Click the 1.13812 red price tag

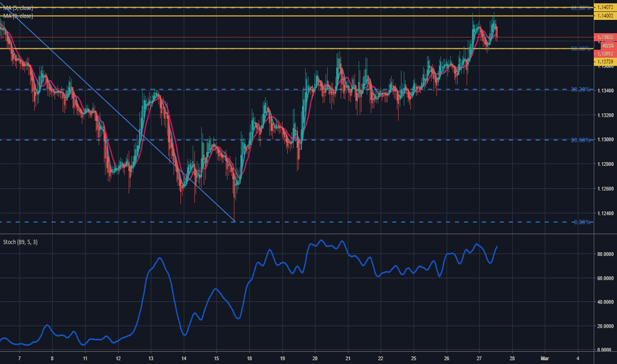(x=605, y=54)
